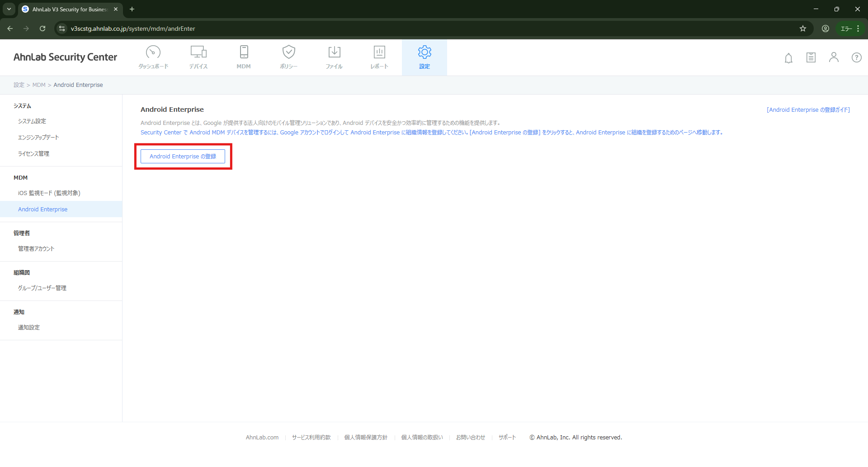Image resolution: width=868 pixels, height=467 pixels.
Task: Open a new browser tab
Action: tap(132, 9)
